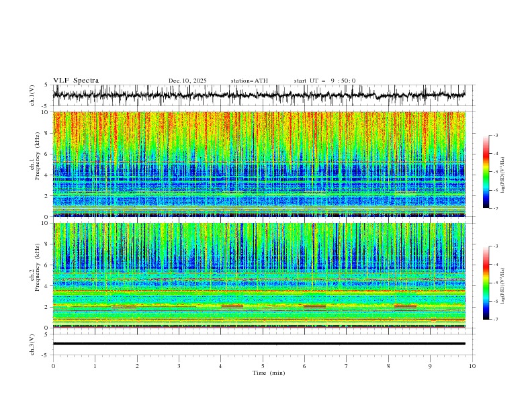The width and height of the screenshot is (532, 411).
Task: Click the ch.1 voltage waveform trace
Action: [x=259, y=95]
